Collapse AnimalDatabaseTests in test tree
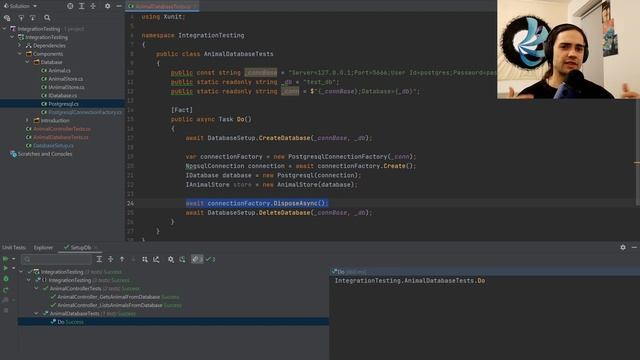The image size is (640, 360). (36, 313)
